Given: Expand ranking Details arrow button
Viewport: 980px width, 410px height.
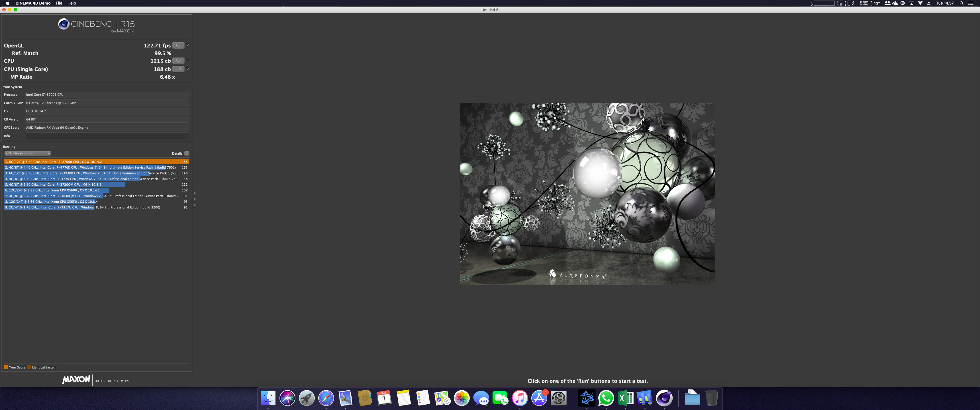Looking at the screenshot, I should [187, 154].
